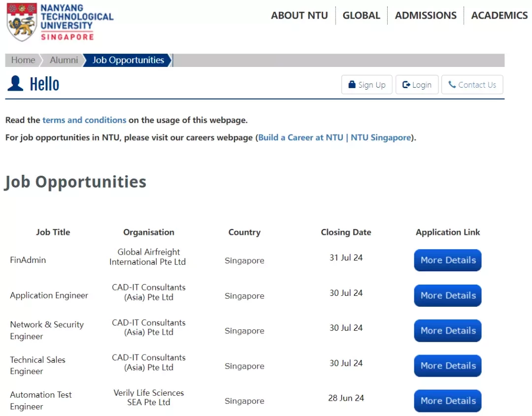Click the Country column header
Screen dimensions: 532x416
(244, 232)
